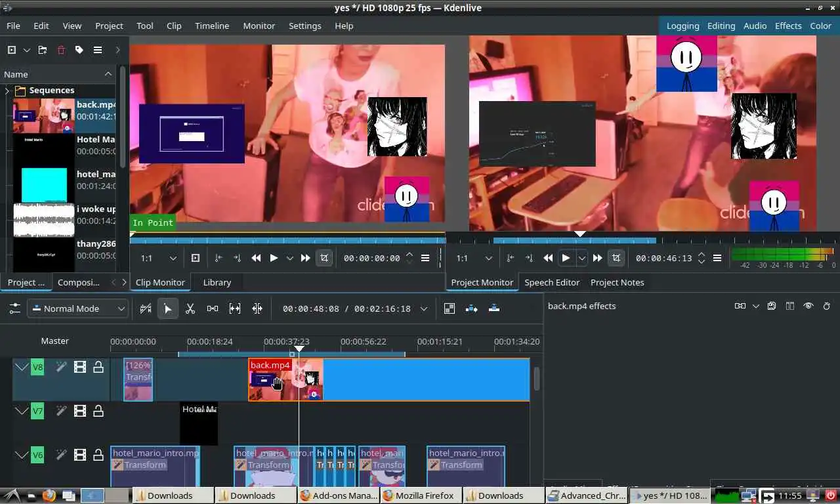
Task: Open the Timeline menu
Action: [x=212, y=26]
